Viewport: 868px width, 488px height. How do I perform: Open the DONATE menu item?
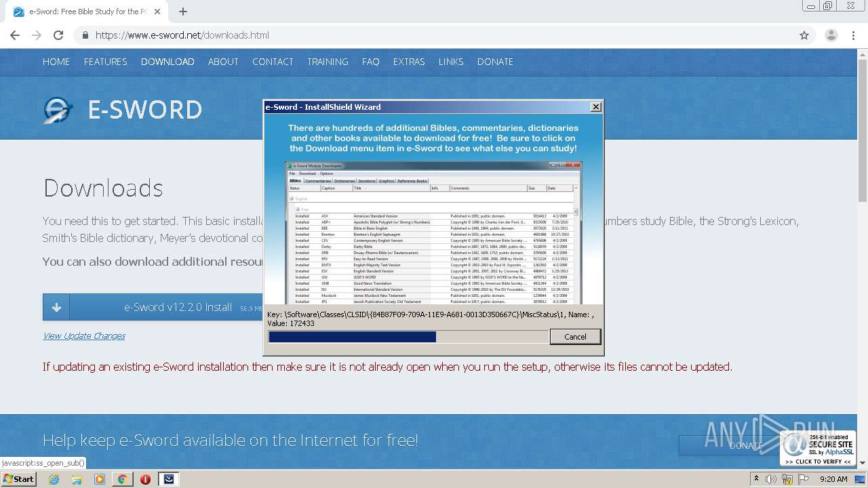click(x=495, y=62)
